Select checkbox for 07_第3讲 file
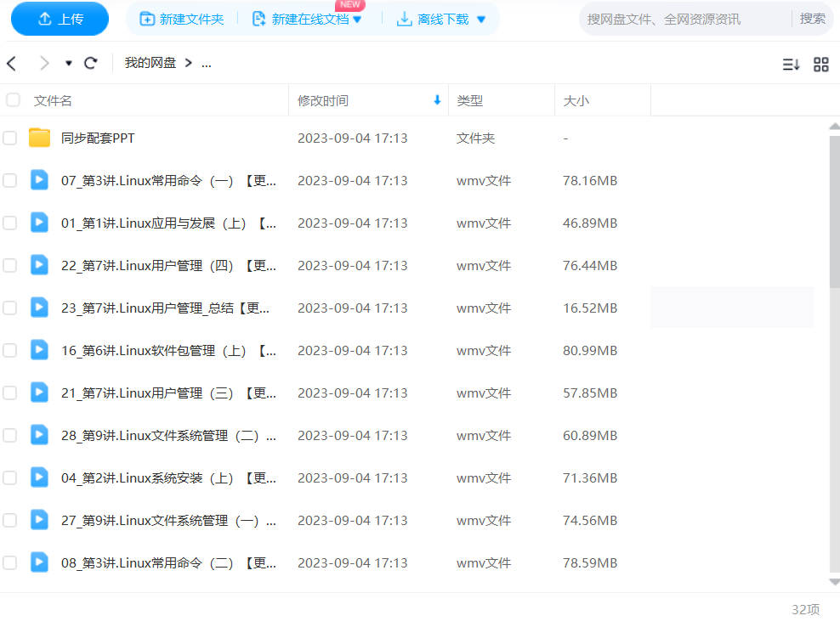The width and height of the screenshot is (840, 627). coord(9,180)
